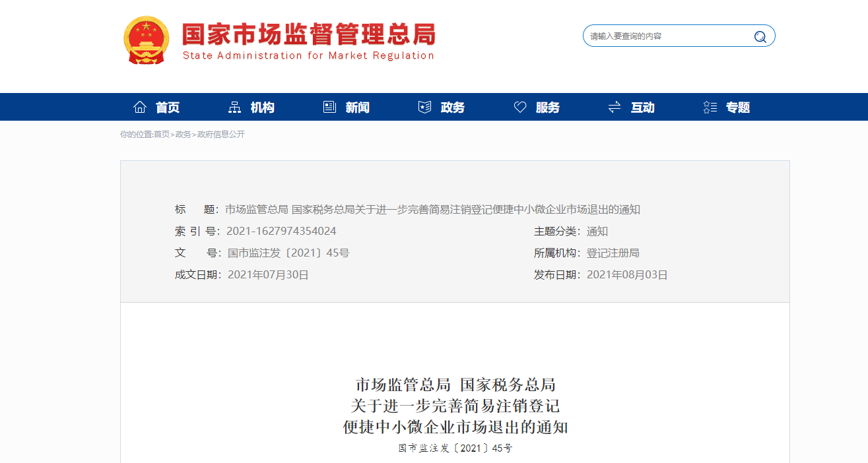Open 政府信息公开 breadcrumb link
This screenshot has height=463, width=868.
click(x=220, y=135)
